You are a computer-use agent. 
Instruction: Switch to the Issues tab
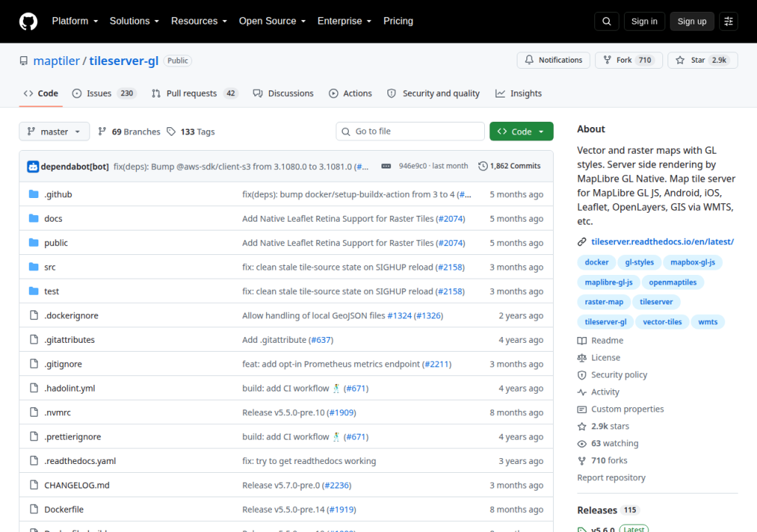(104, 94)
